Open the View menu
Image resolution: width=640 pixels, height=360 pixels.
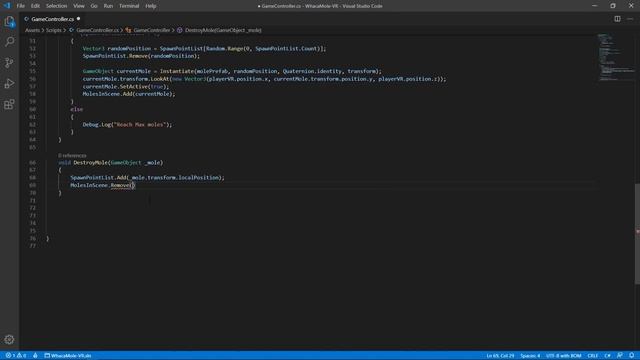(79, 6)
